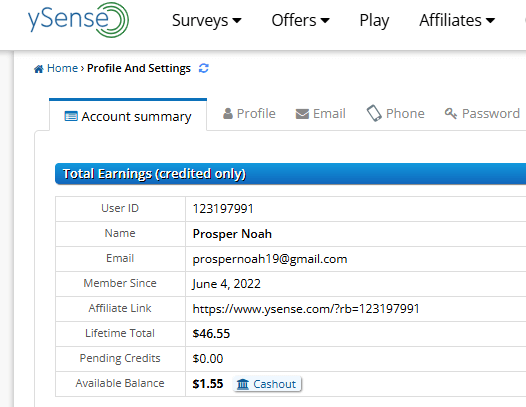Open the Play menu item
This screenshot has height=407, width=526.
[374, 21]
